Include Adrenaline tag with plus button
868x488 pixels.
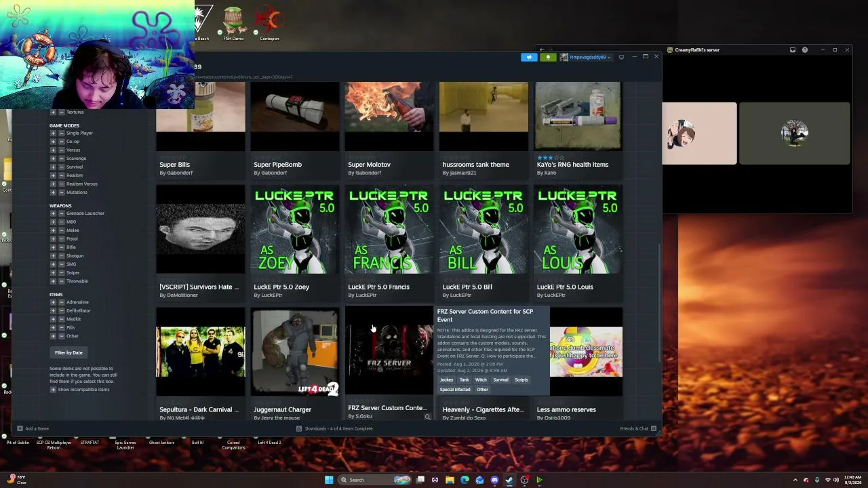click(x=53, y=302)
